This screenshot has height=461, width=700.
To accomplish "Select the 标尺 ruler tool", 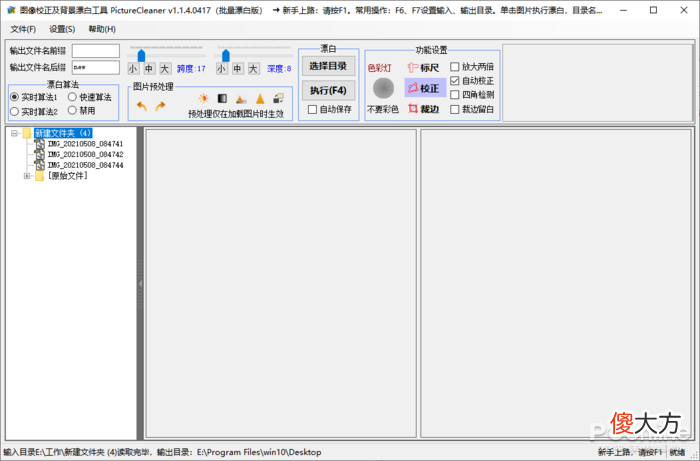I will coord(424,68).
